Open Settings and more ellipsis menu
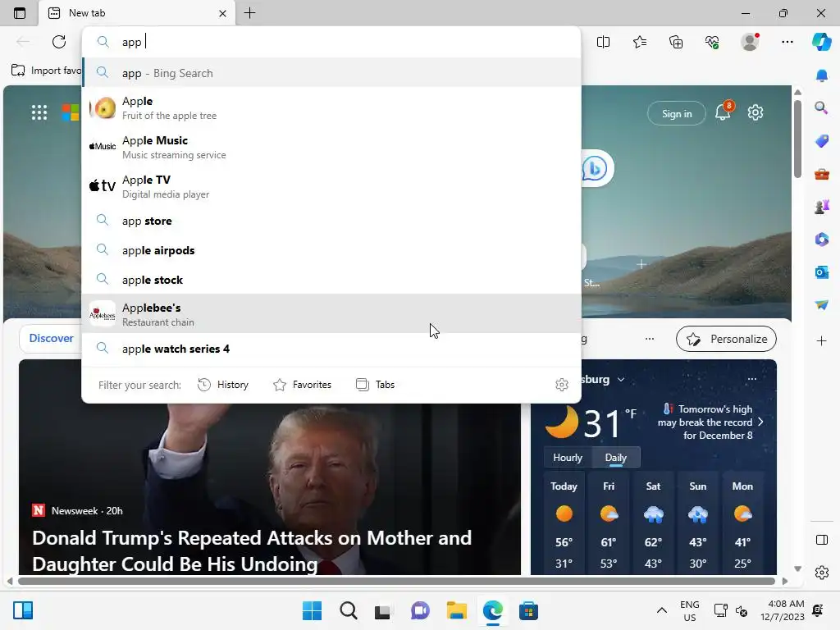The image size is (840, 630). 787,42
